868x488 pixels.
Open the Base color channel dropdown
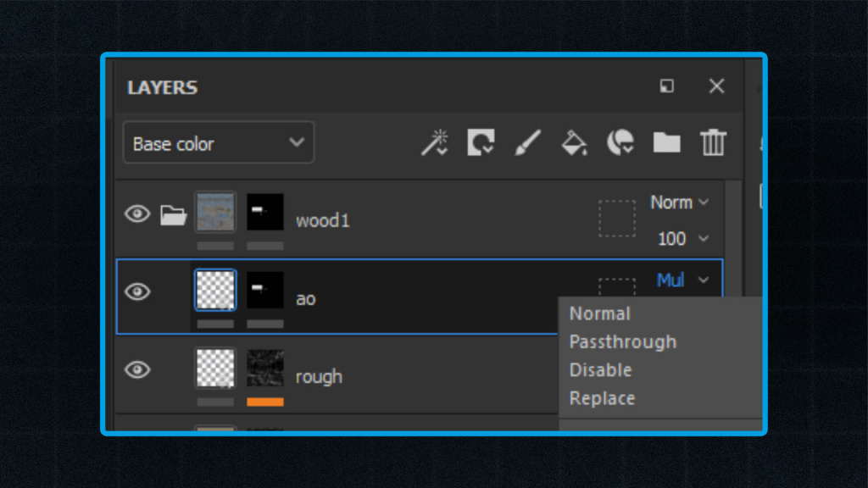pos(219,142)
